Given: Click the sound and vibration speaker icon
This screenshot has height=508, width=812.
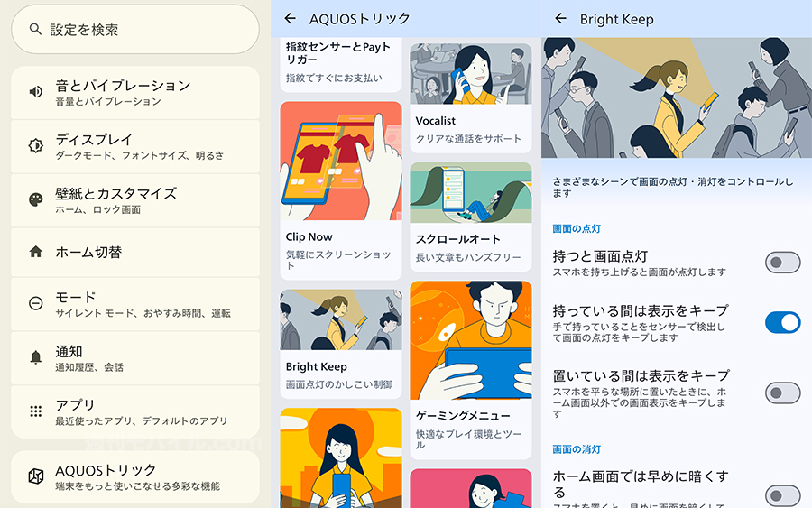Looking at the screenshot, I should click(x=36, y=92).
